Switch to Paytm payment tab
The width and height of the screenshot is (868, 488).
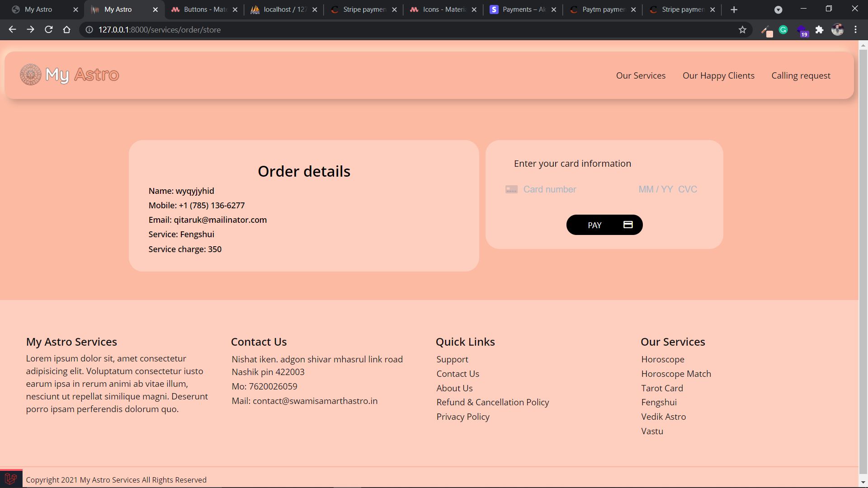tap(603, 9)
